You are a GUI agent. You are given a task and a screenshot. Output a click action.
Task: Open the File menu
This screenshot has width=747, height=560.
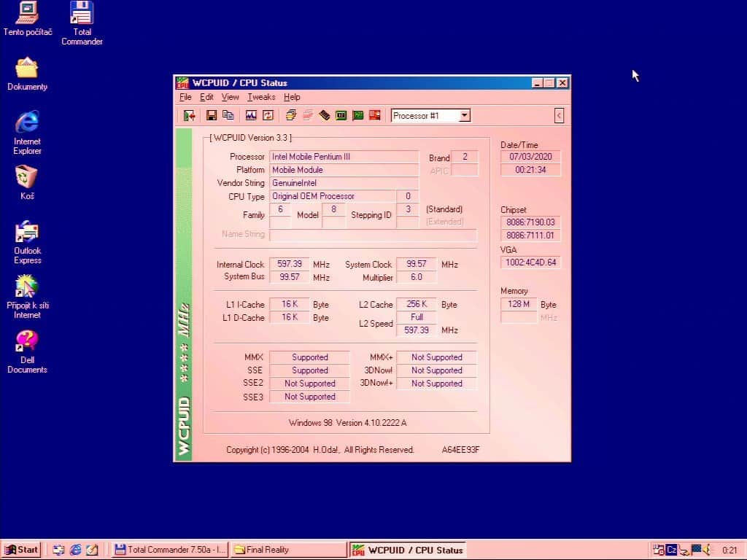click(x=185, y=97)
